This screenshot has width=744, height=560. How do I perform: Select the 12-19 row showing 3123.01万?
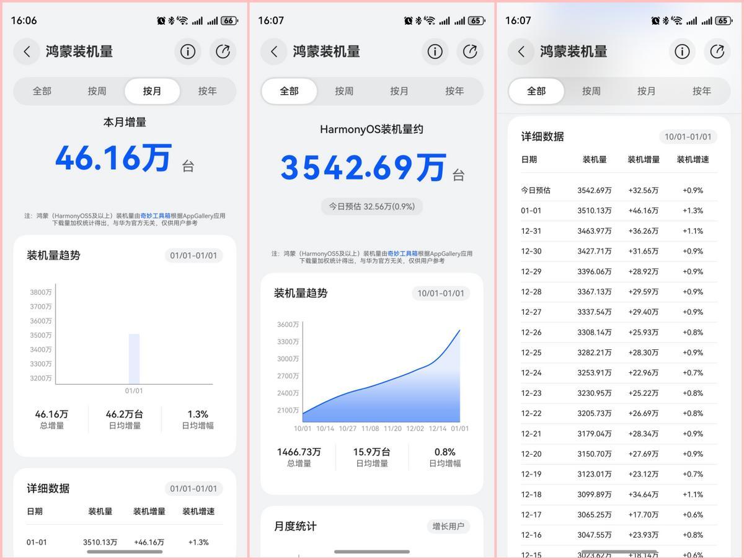[619, 474]
